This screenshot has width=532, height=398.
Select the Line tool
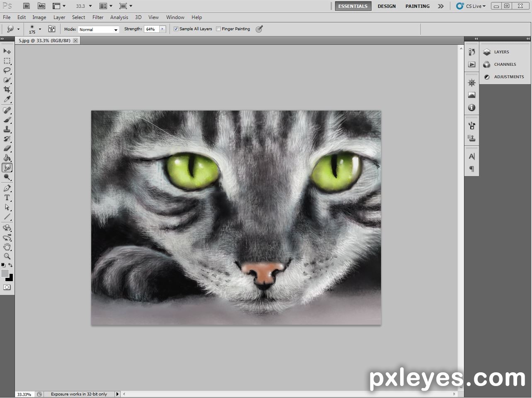[7, 217]
